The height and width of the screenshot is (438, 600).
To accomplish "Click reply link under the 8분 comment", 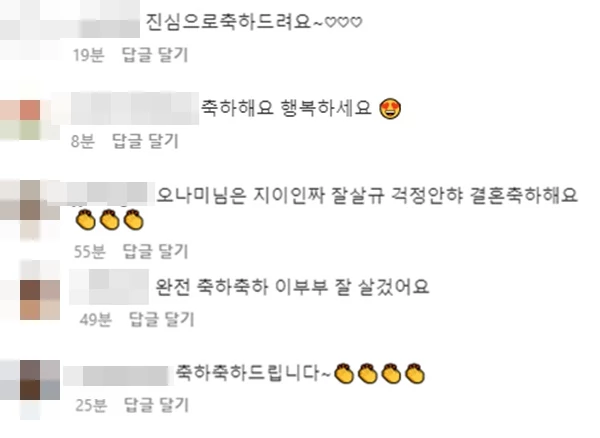I will [x=145, y=141].
